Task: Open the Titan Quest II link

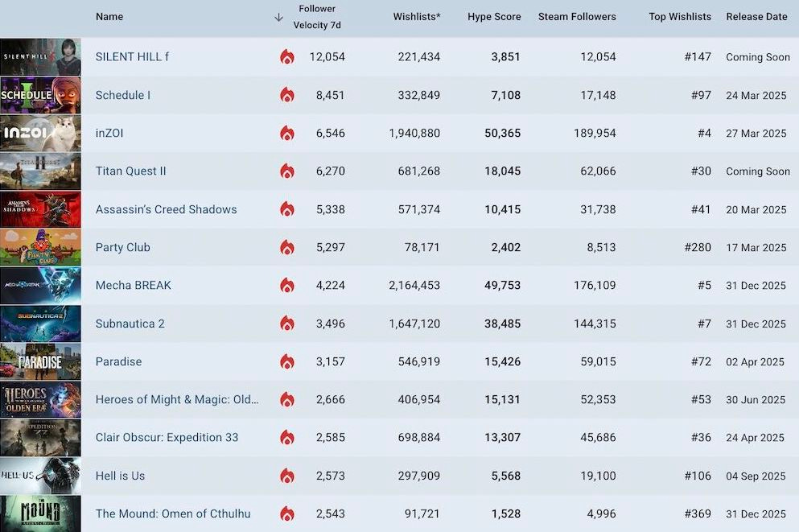Action: coord(131,171)
